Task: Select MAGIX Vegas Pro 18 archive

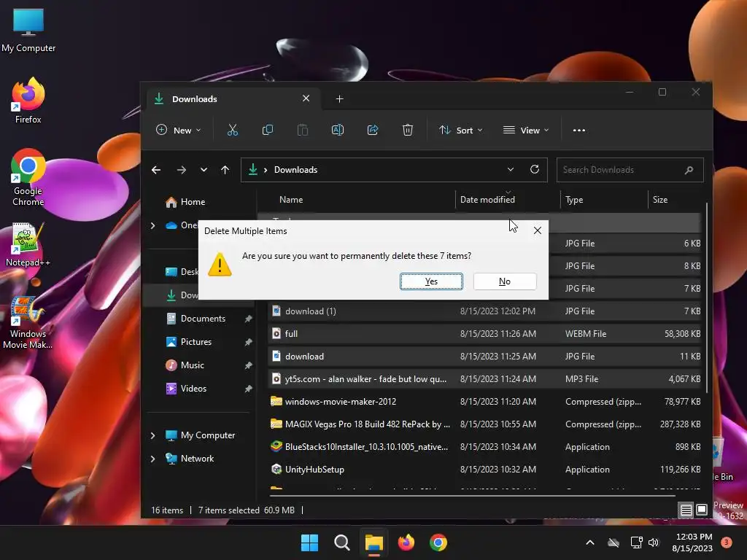Action: tap(484, 424)
